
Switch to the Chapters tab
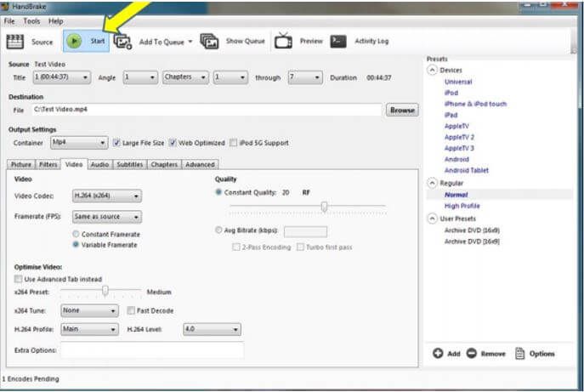[164, 164]
